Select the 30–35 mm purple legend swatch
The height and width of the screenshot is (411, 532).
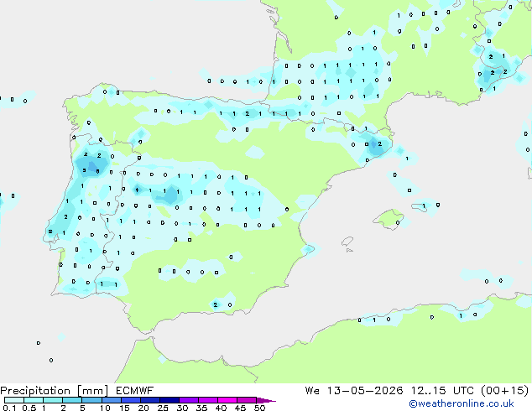[189, 400]
